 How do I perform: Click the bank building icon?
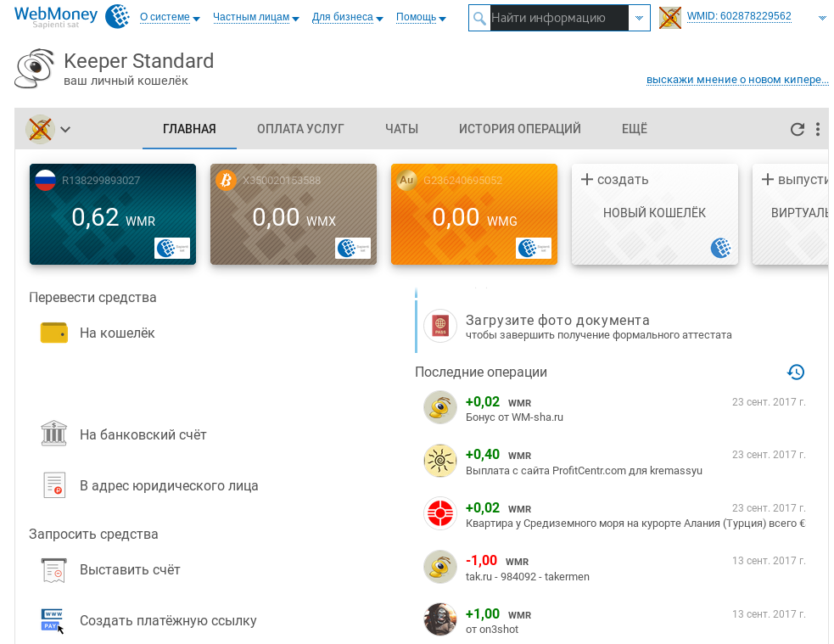coord(53,434)
